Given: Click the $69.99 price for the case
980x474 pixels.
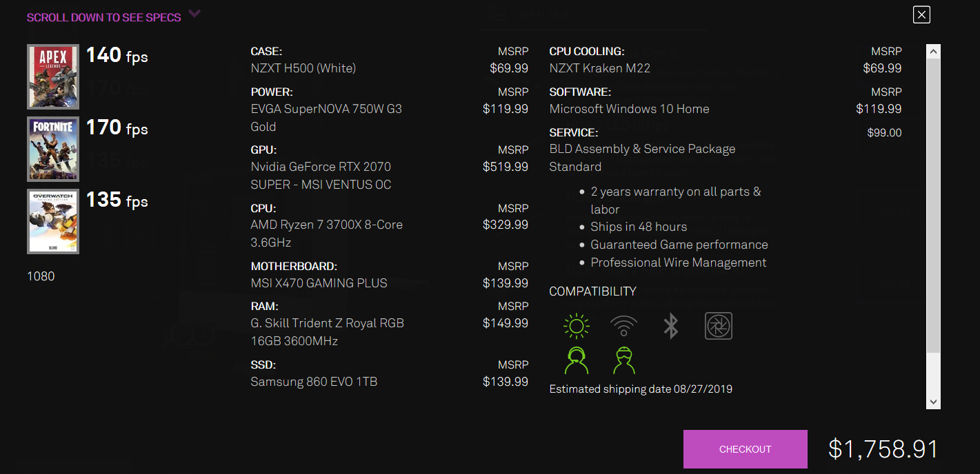Looking at the screenshot, I should point(509,68).
